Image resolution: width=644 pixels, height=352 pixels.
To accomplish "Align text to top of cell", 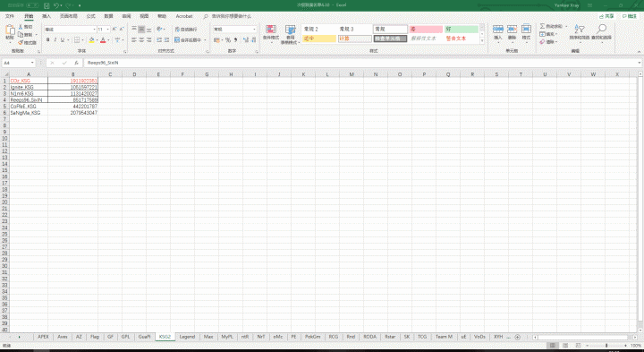I will coord(134,30).
